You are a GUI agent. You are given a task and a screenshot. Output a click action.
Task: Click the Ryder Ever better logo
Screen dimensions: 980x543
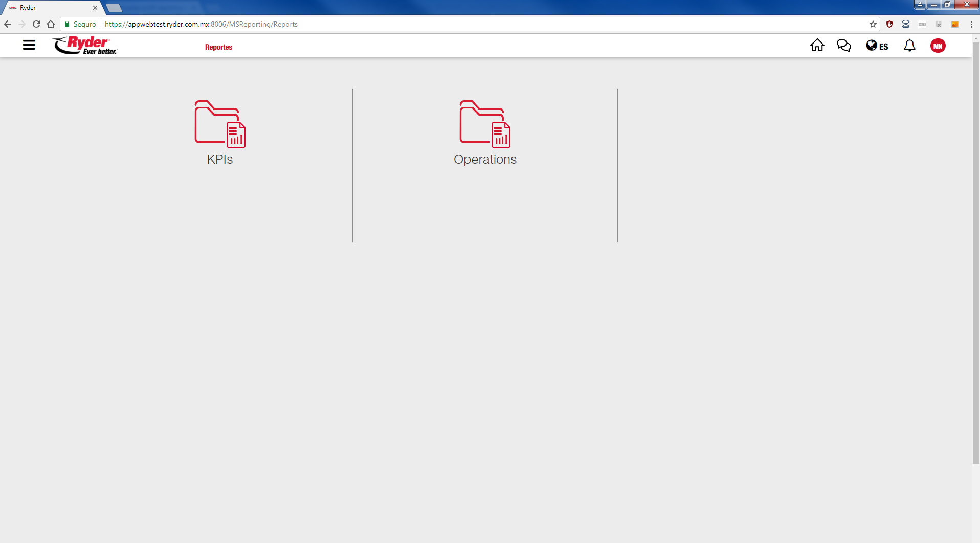click(x=85, y=46)
